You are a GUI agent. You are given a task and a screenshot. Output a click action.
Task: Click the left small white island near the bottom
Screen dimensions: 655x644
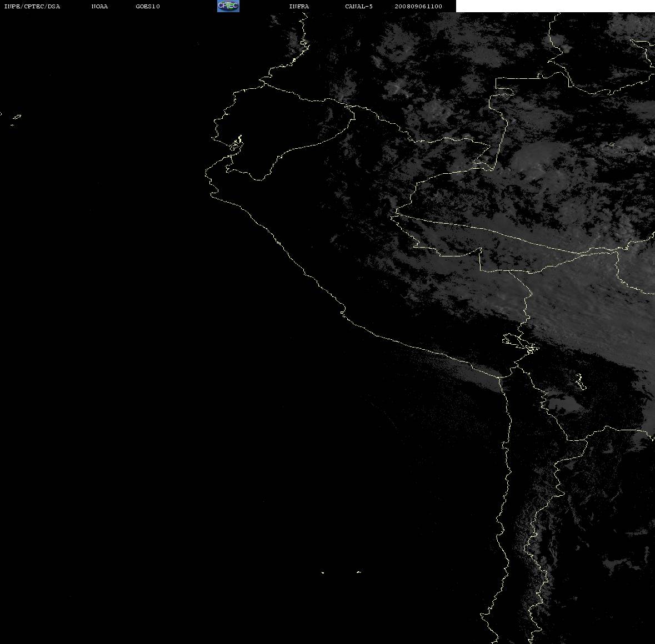[323, 572]
